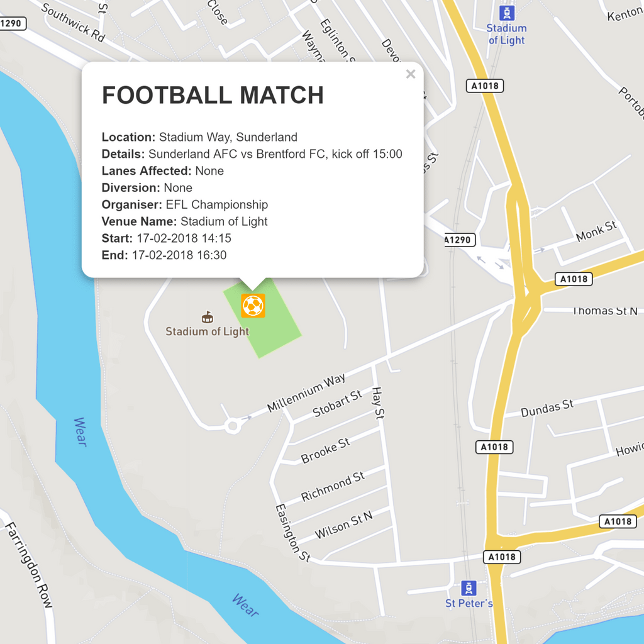Screen dimensions: 644x644
Task: Close the Football Match popup
Action: 410,74
